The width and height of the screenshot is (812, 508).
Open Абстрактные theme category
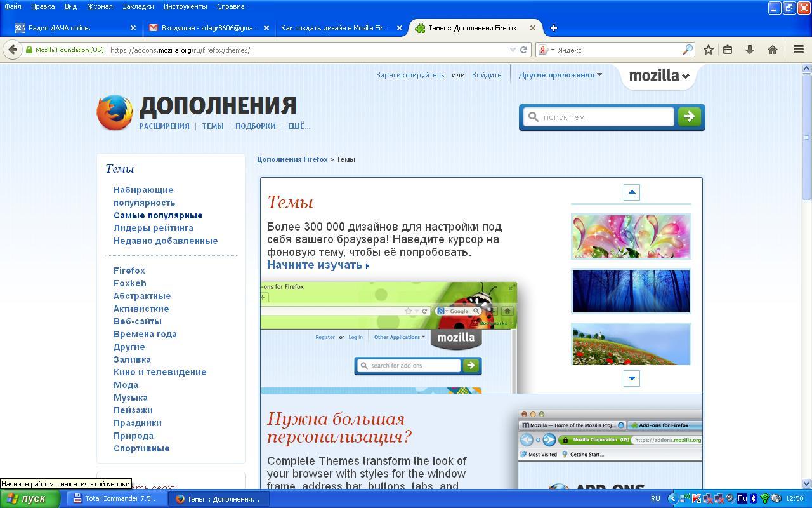coord(142,296)
